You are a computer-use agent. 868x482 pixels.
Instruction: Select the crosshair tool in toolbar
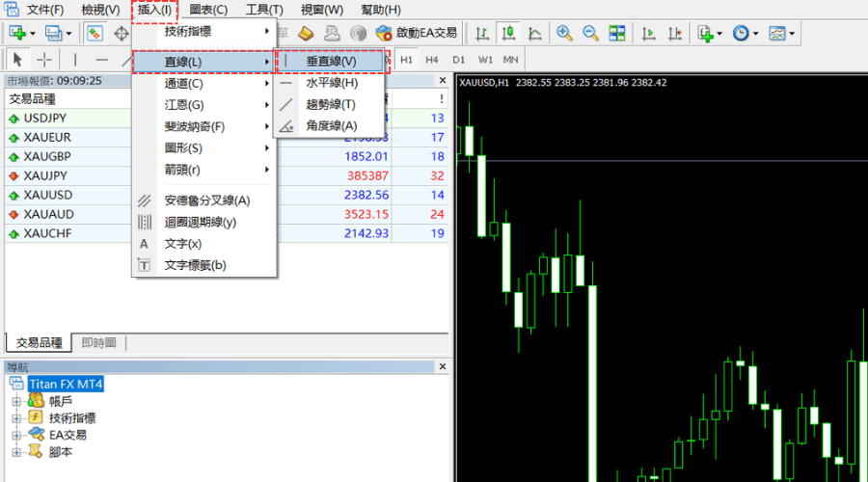(44, 60)
